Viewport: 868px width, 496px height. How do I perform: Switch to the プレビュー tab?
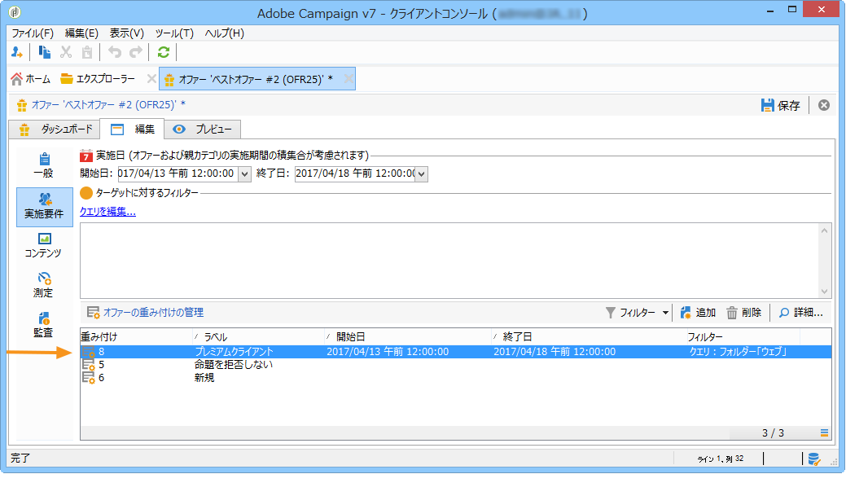pos(202,129)
